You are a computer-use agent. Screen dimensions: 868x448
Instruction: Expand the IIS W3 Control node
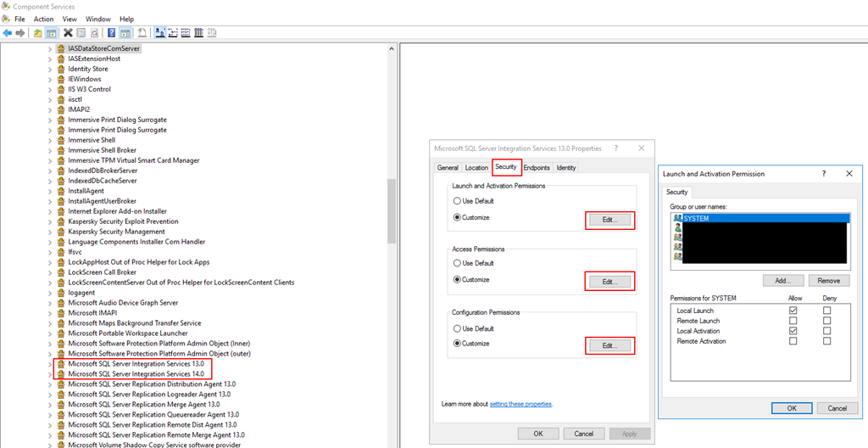click(50, 89)
